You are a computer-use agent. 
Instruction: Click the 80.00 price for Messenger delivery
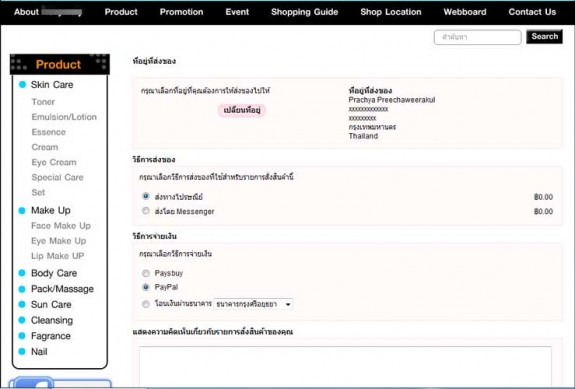click(x=543, y=212)
